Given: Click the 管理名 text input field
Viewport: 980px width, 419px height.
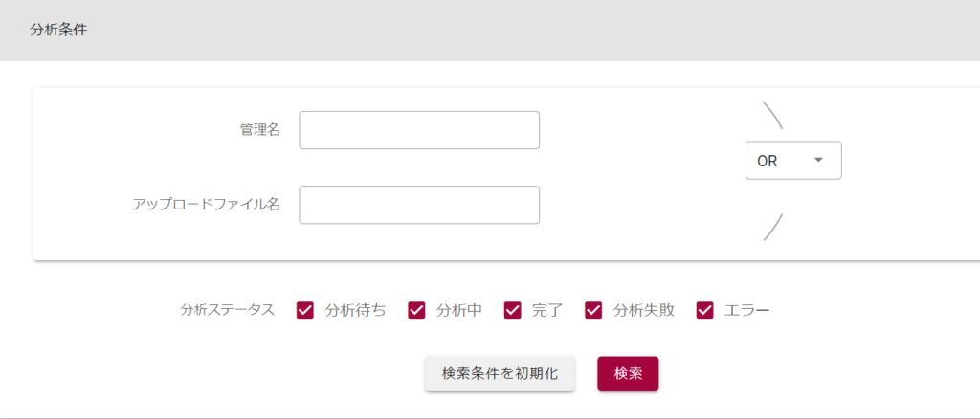Looking at the screenshot, I should tap(419, 130).
